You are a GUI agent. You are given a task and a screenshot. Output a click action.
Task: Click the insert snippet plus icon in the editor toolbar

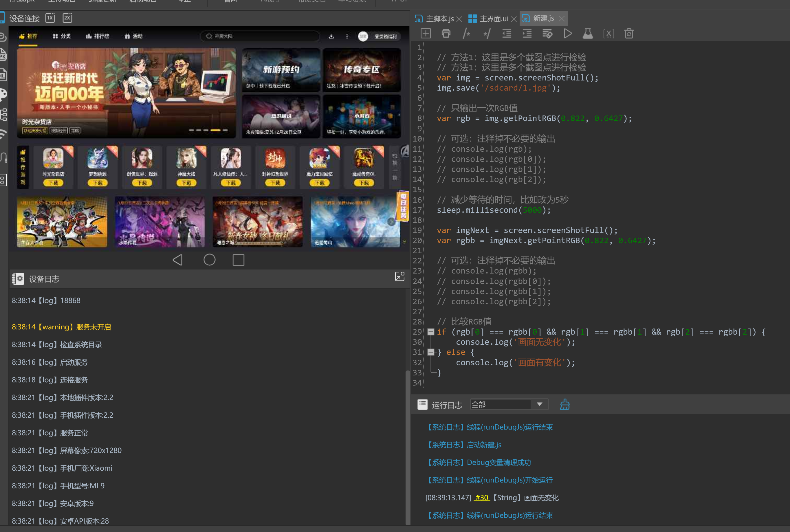426,34
